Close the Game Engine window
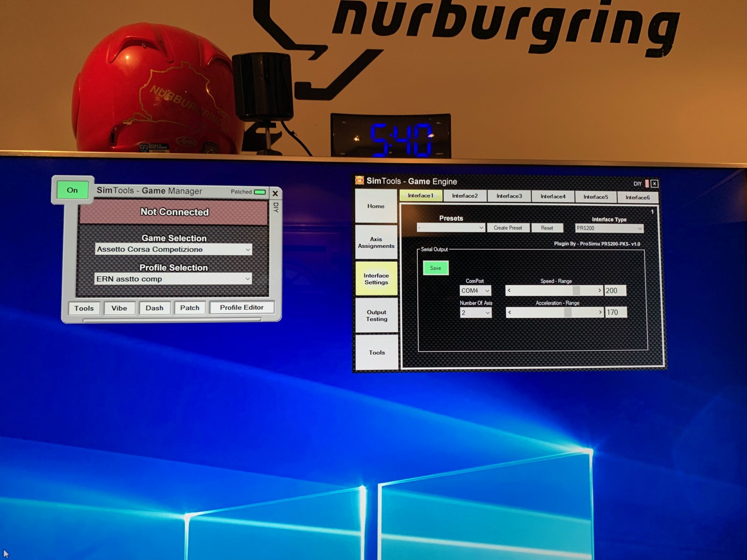Screen dimensions: 747x560 tap(655, 184)
